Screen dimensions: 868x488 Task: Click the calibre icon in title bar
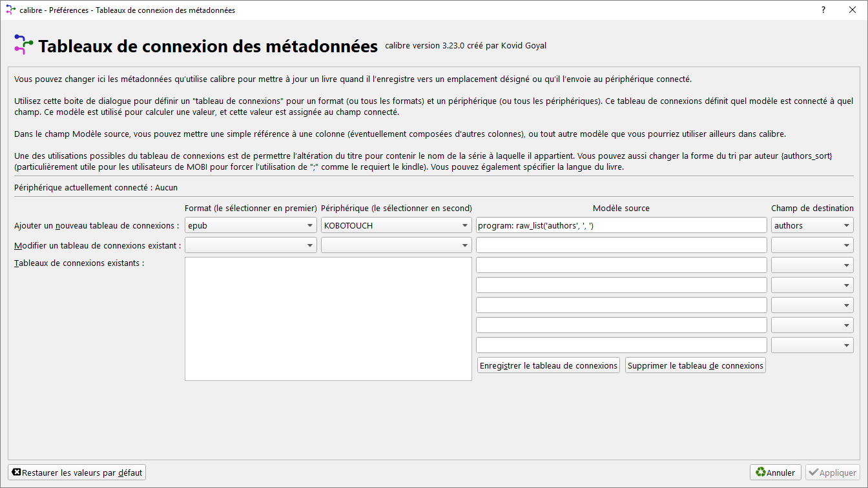10,10
